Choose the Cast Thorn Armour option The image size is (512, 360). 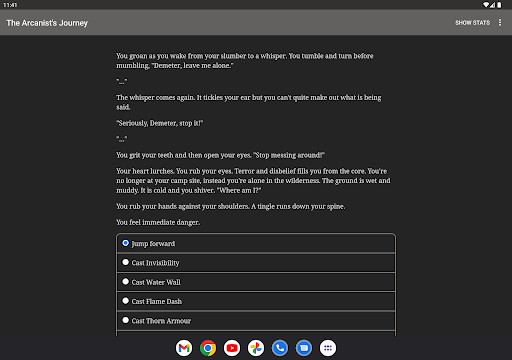(x=256, y=321)
